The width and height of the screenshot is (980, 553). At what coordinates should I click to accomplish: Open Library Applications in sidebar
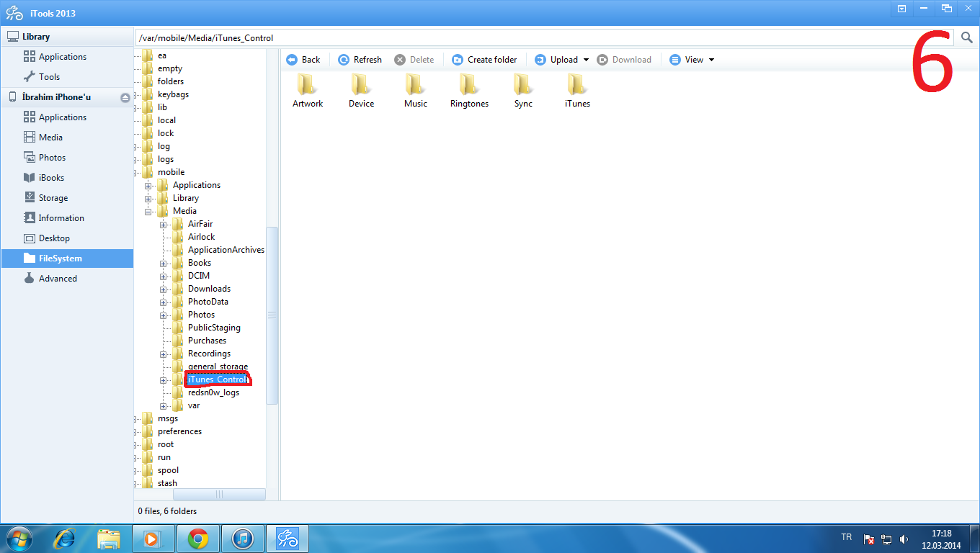point(67,57)
